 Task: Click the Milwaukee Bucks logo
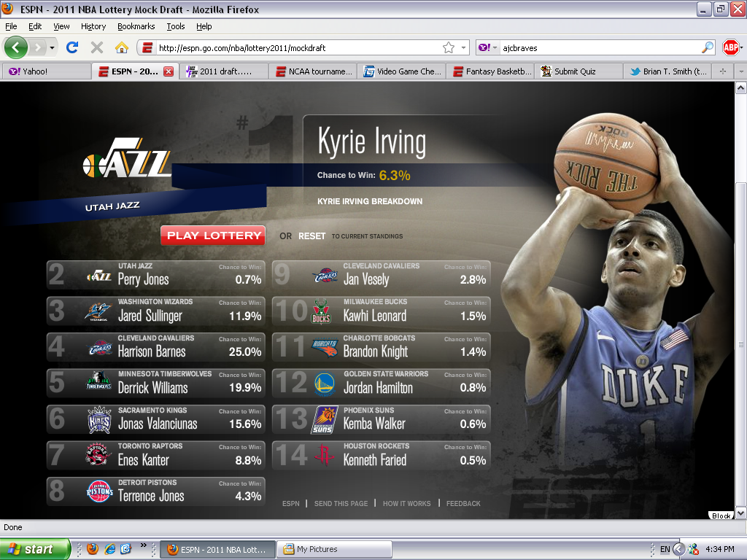tap(321, 312)
